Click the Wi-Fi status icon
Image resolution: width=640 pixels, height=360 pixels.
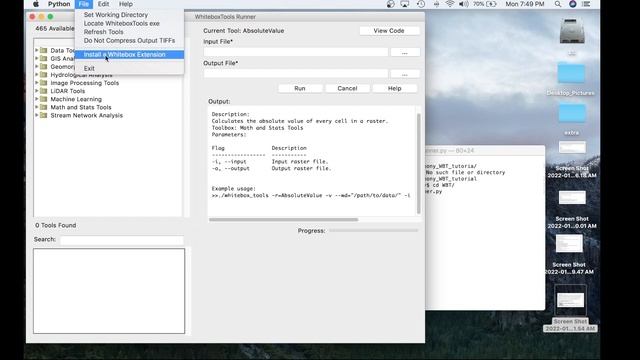point(450,4)
